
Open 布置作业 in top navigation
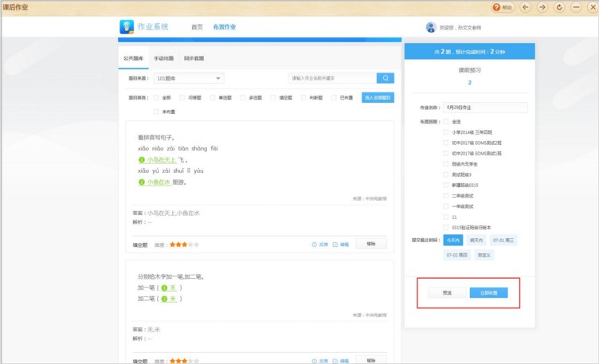pos(225,27)
